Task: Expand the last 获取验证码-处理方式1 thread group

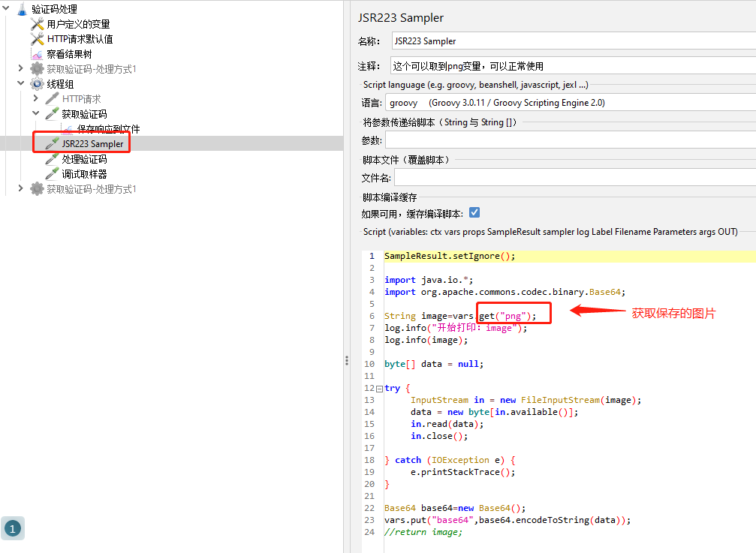Action: click(21, 188)
